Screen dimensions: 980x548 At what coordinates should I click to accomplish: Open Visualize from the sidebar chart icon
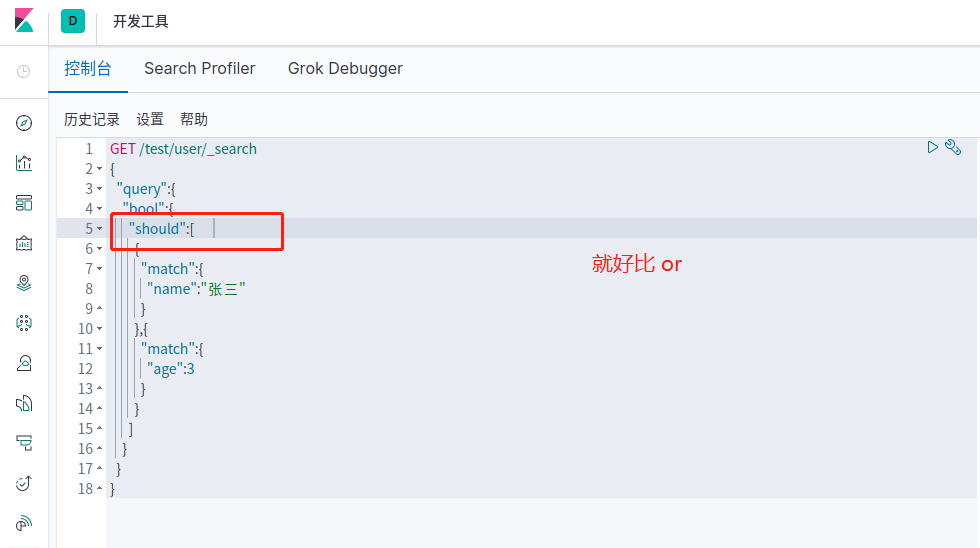(x=24, y=163)
